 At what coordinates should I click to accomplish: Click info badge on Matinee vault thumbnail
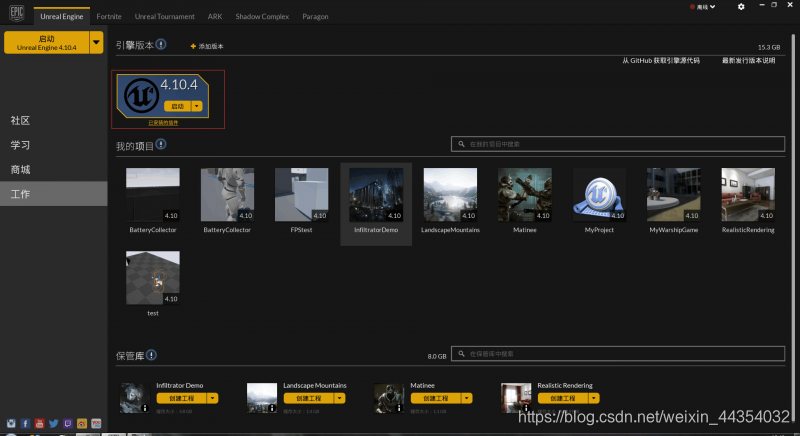[399, 408]
